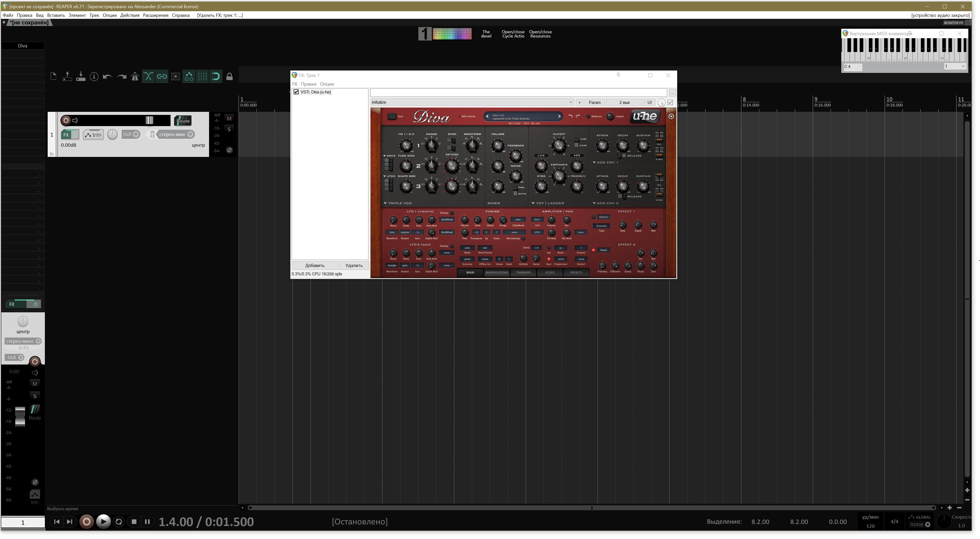Switch to Diva MODIFICATIONS tab
Viewport: 980px width, 539px height.
(496, 273)
